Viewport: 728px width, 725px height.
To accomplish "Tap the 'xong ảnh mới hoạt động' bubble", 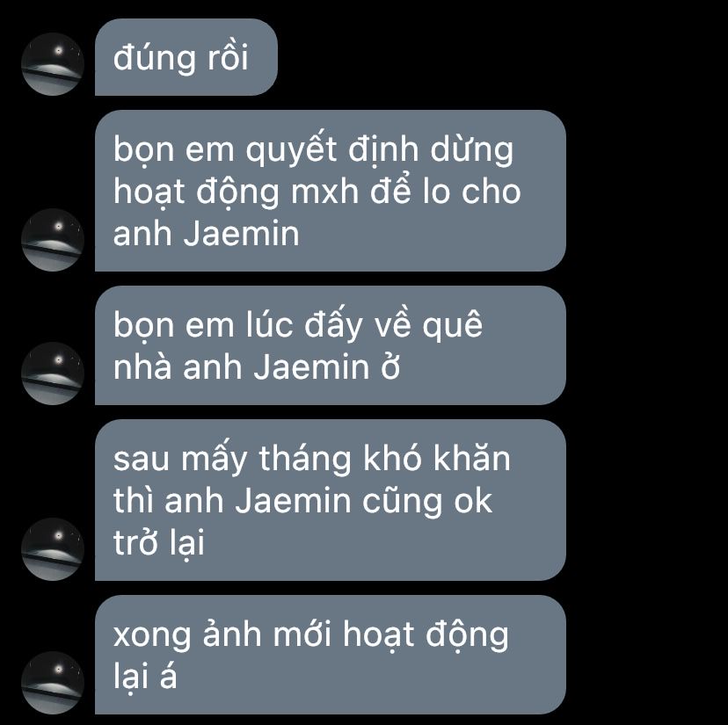I will click(x=330, y=654).
